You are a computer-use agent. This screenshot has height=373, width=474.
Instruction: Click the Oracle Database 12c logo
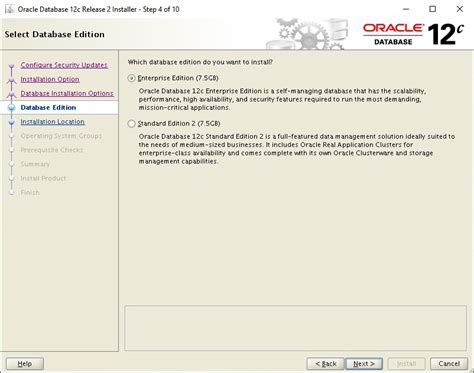click(x=413, y=34)
